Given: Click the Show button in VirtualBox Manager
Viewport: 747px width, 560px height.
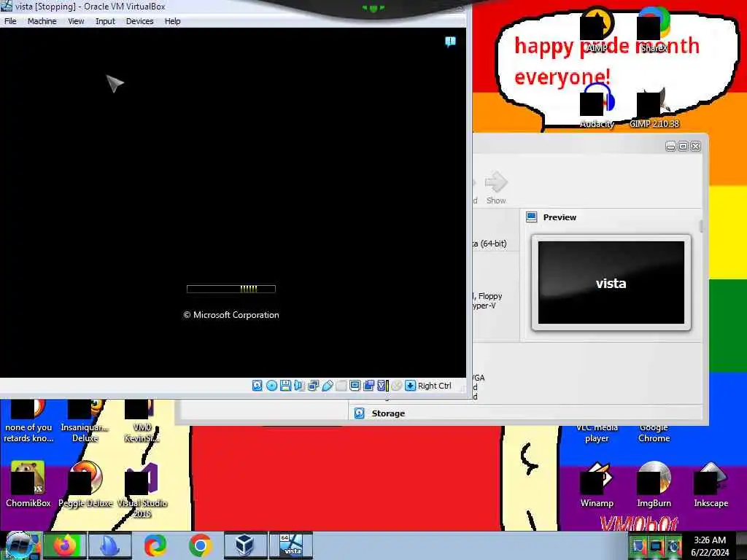Looking at the screenshot, I should click(496, 188).
